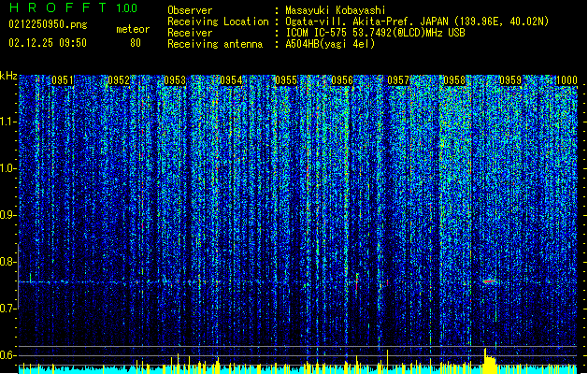
Task: Click the 0953 time marker
Action: pyautogui.click(x=175, y=80)
